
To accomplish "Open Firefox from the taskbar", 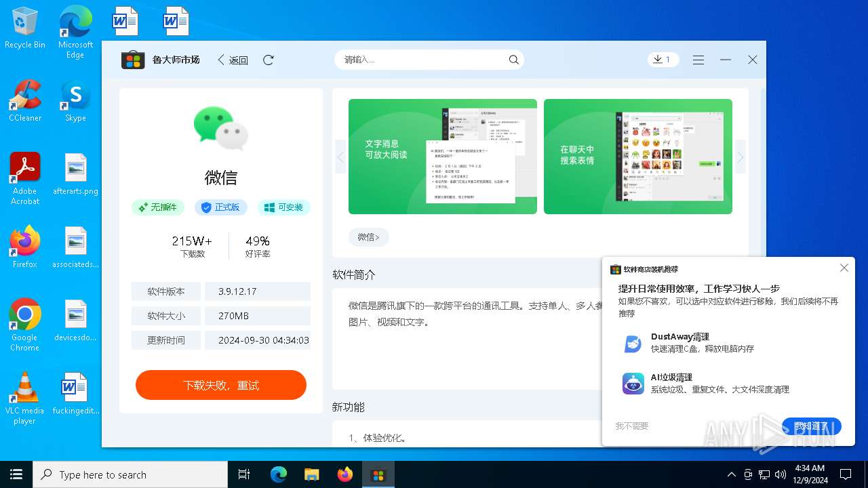I will [x=344, y=474].
